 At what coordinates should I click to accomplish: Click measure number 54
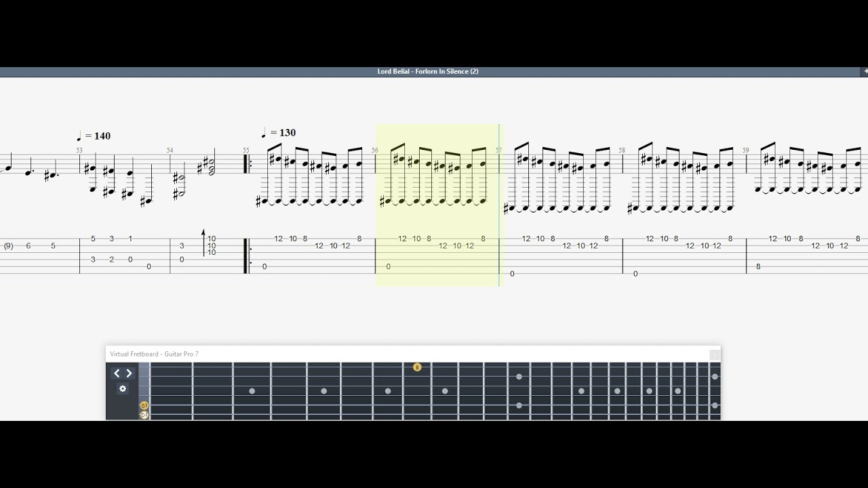pos(170,150)
